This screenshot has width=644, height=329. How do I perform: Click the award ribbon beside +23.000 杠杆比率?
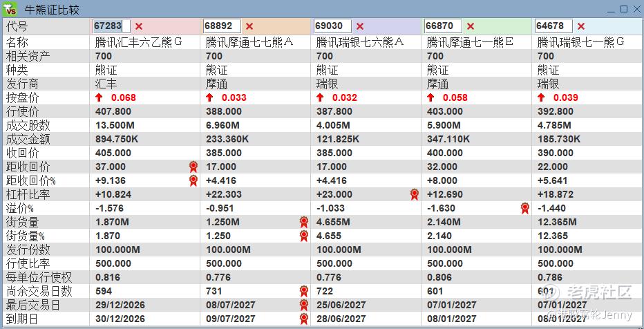coord(415,194)
